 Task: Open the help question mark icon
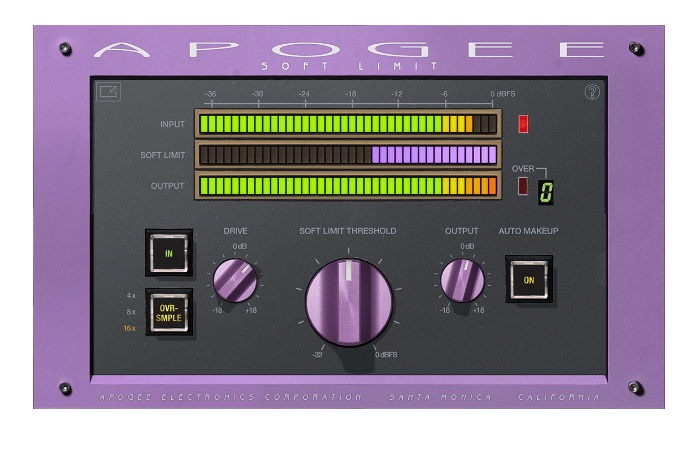tap(592, 92)
